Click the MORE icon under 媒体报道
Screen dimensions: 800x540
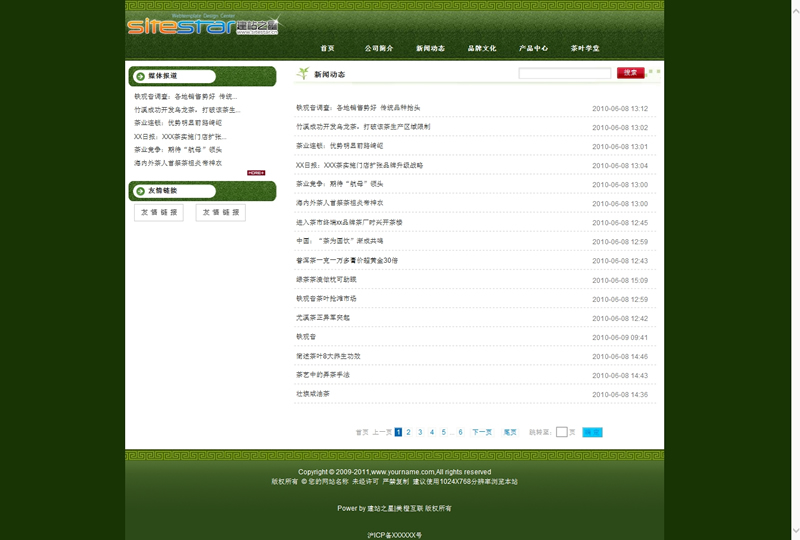(x=256, y=173)
